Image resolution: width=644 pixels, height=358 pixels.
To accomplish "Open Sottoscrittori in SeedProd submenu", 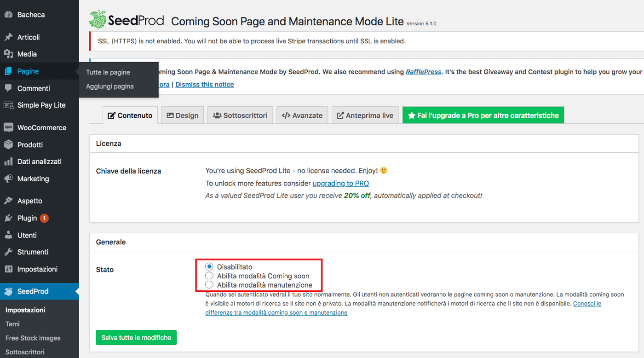I will 25,352.
